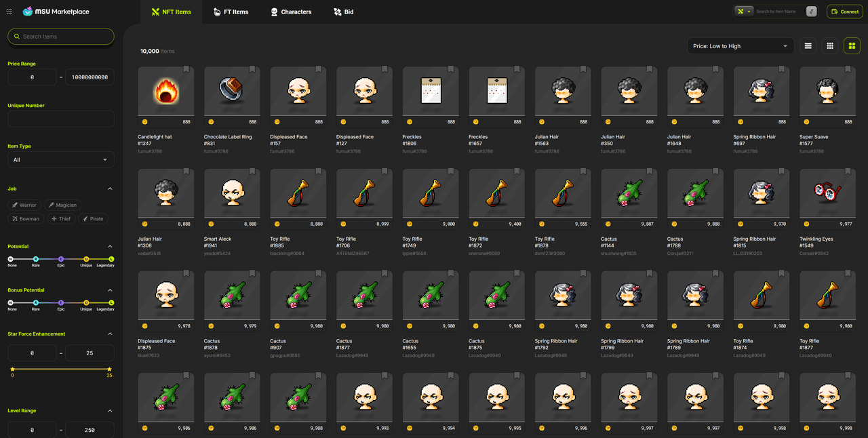Collapse the Job filter section
This screenshot has height=438, width=868.
pyautogui.click(x=110, y=188)
